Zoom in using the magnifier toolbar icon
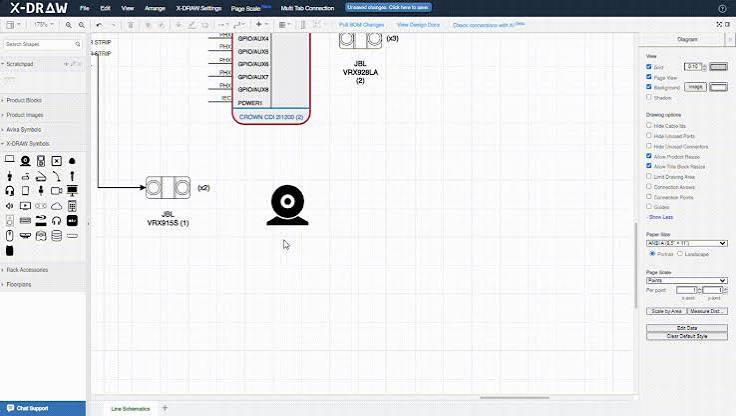This screenshot has width=736, height=416. (x=69, y=25)
